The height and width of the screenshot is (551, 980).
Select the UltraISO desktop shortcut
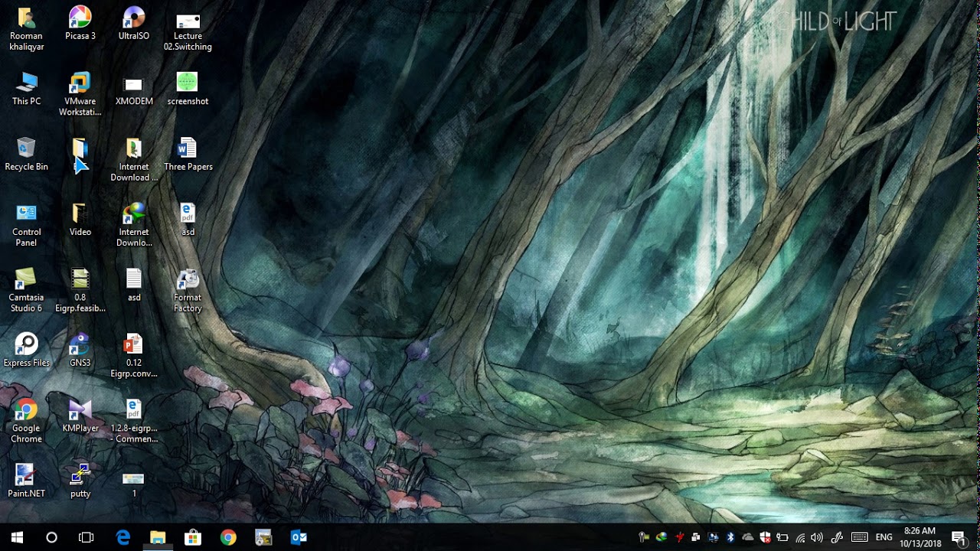(134, 23)
